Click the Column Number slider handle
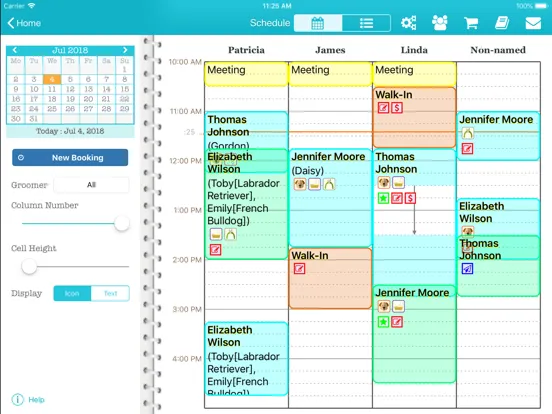 (122, 224)
